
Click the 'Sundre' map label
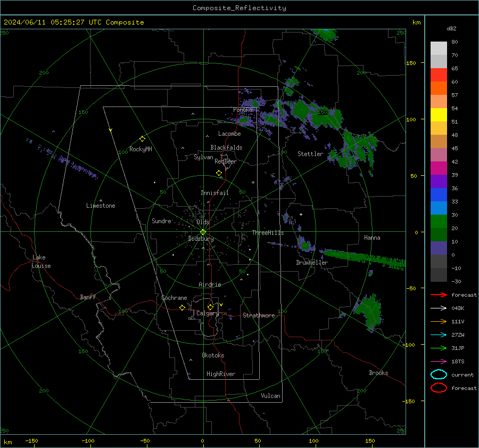pyautogui.click(x=161, y=221)
